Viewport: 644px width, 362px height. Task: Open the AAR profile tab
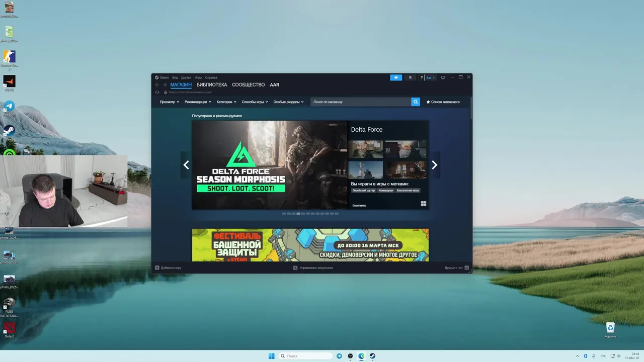tap(274, 85)
